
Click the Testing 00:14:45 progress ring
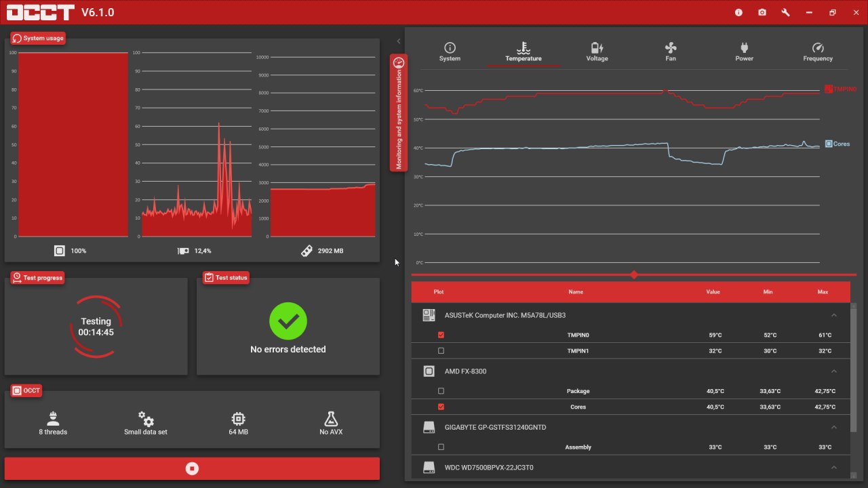coord(96,327)
